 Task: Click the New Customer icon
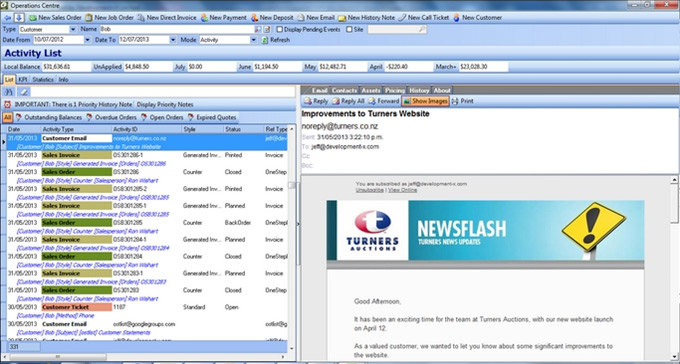[x=456, y=18]
